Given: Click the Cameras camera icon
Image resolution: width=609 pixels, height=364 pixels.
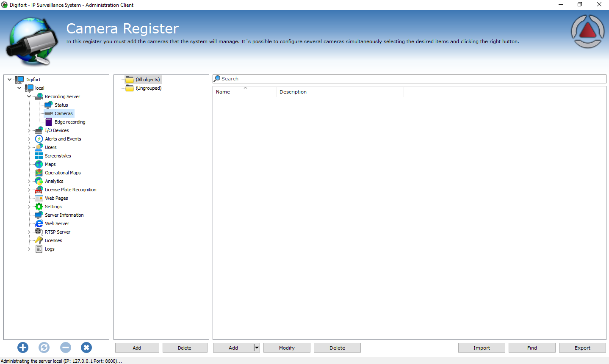Looking at the screenshot, I should coord(49,113).
